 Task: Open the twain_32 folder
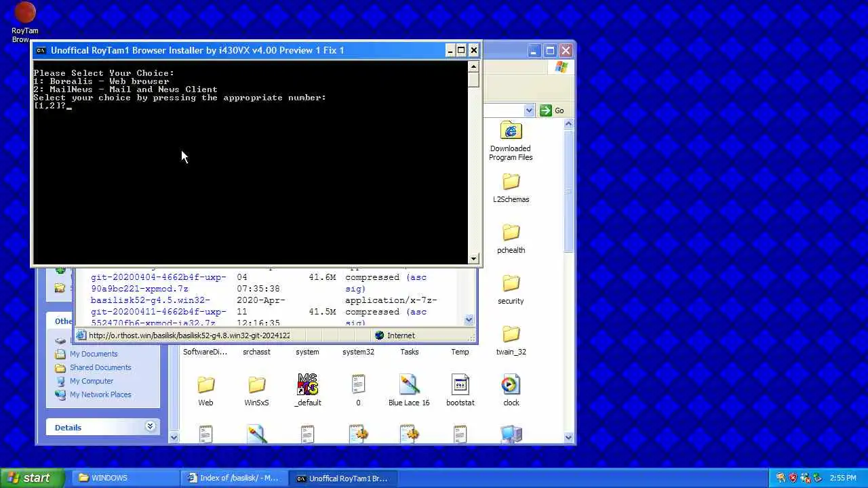[511, 340]
